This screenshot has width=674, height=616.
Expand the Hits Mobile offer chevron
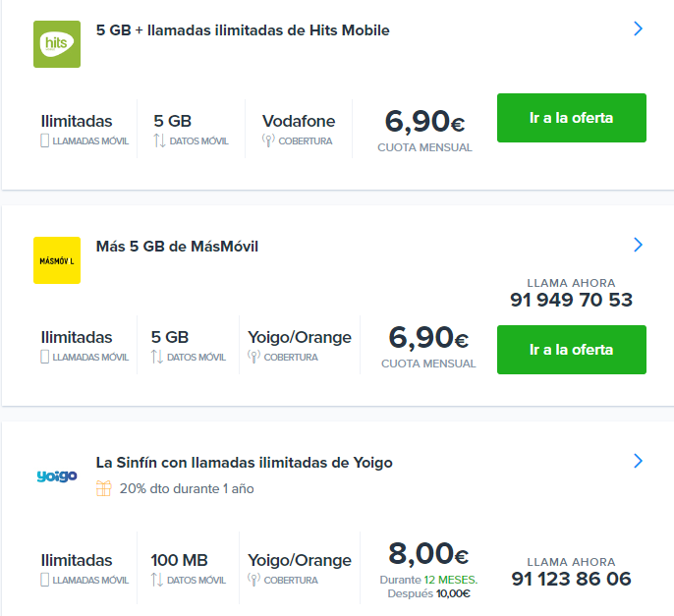point(638,28)
